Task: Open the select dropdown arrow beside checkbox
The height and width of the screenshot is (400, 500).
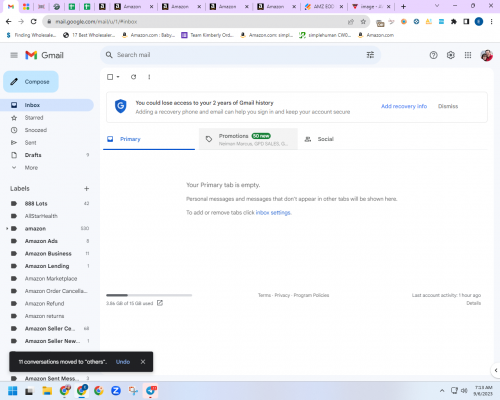Action: coord(118,77)
